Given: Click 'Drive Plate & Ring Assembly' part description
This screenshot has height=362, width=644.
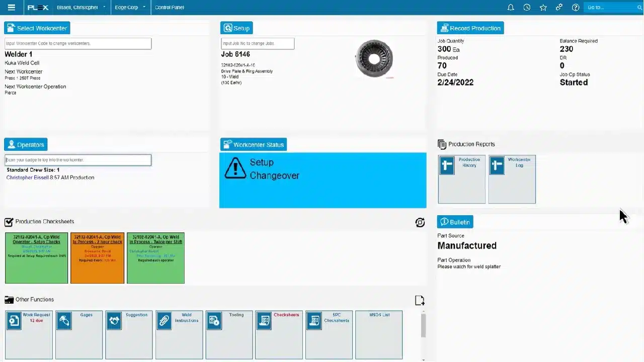Looking at the screenshot, I should click(x=247, y=71).
